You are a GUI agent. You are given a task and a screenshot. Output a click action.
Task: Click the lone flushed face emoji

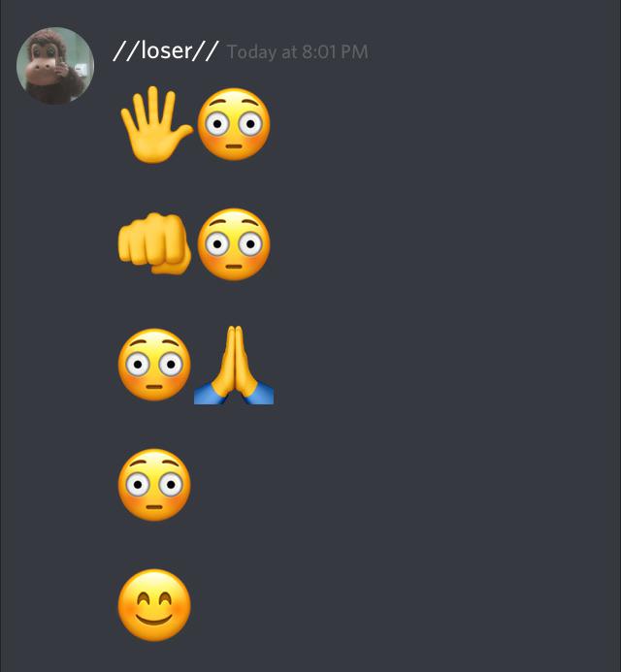[x=154, y=485]
